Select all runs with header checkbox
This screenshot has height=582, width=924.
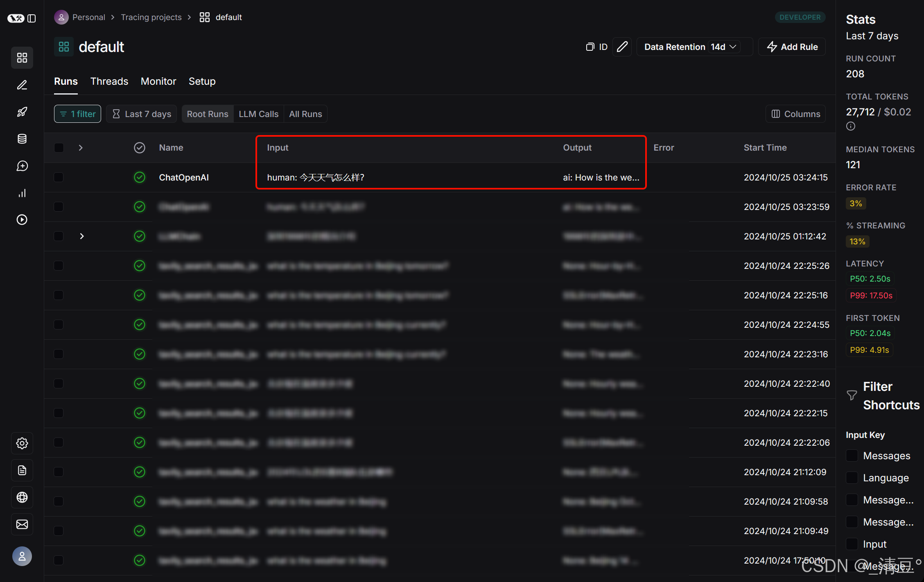(59, 148)
